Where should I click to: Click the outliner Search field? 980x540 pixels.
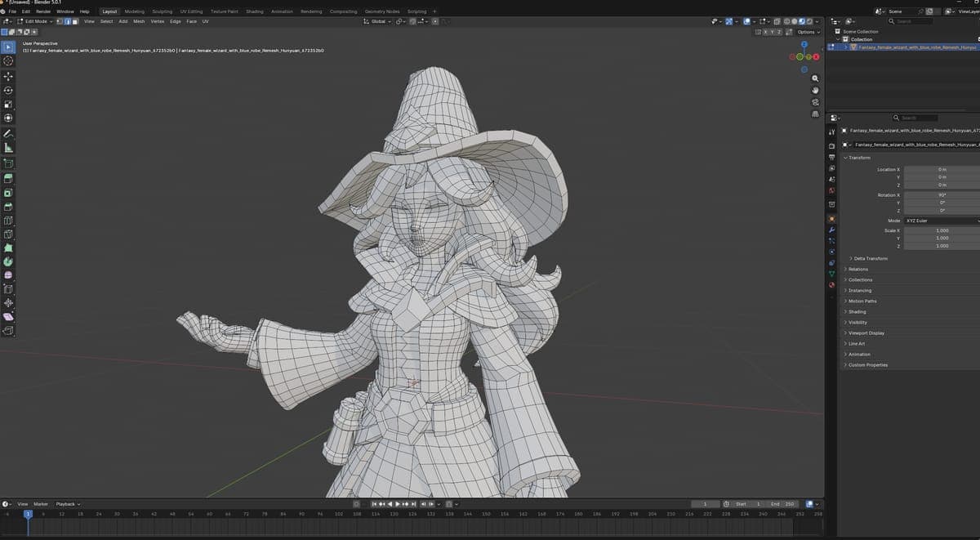point(911,21)
